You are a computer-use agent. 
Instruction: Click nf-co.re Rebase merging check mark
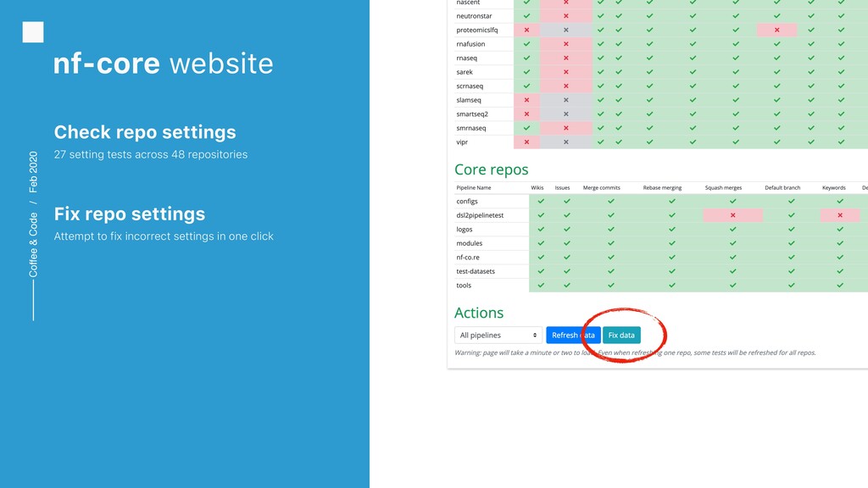(x=672, y=258)
